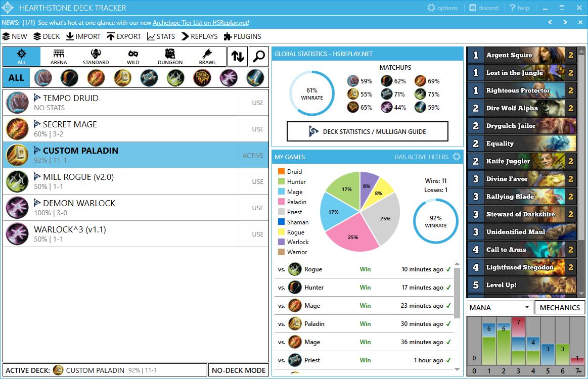Open My Games filter settings gear

tap(457, 157)
